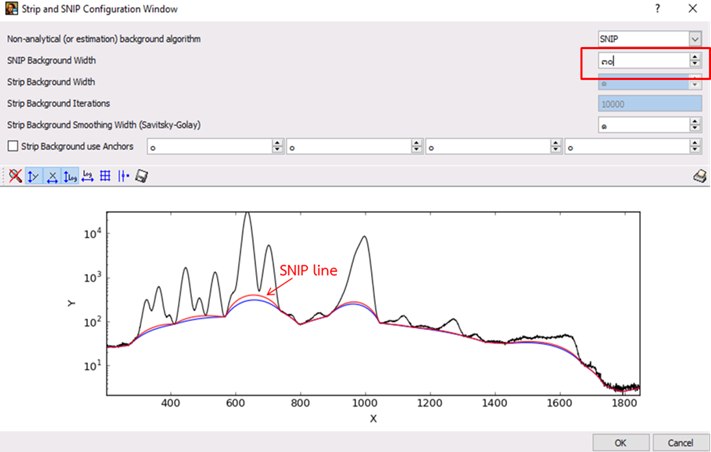711x452 pixels.
Task: Click the Y axis label beside plot
Action: click(x=71, y=303)
